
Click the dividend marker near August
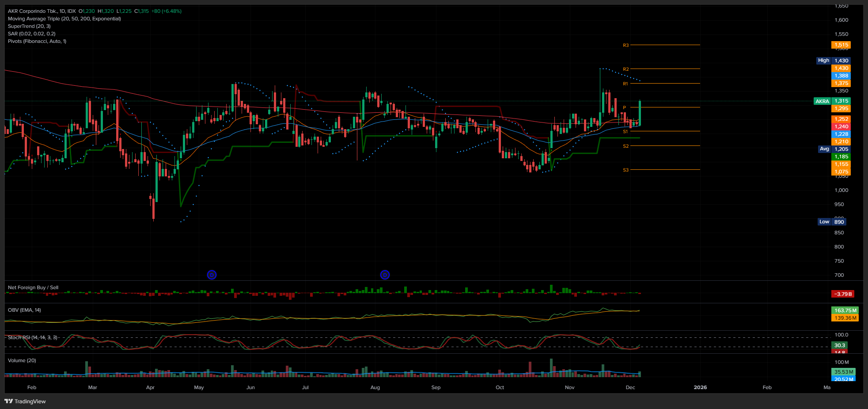[385, 275]
